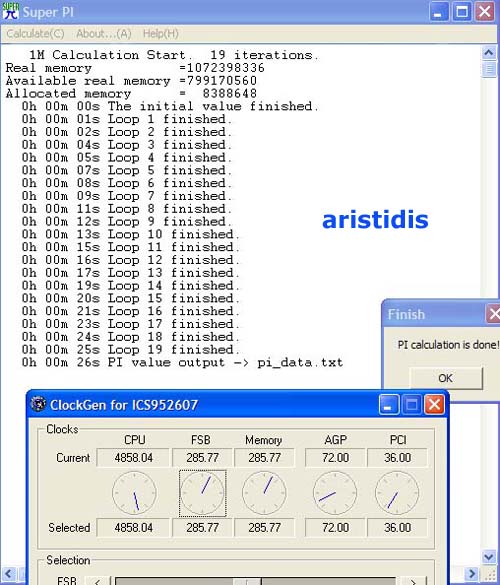500x585 pixels.
Task: Click the 'Loop 19 finished.' line
Action: (x=131, y=350)
